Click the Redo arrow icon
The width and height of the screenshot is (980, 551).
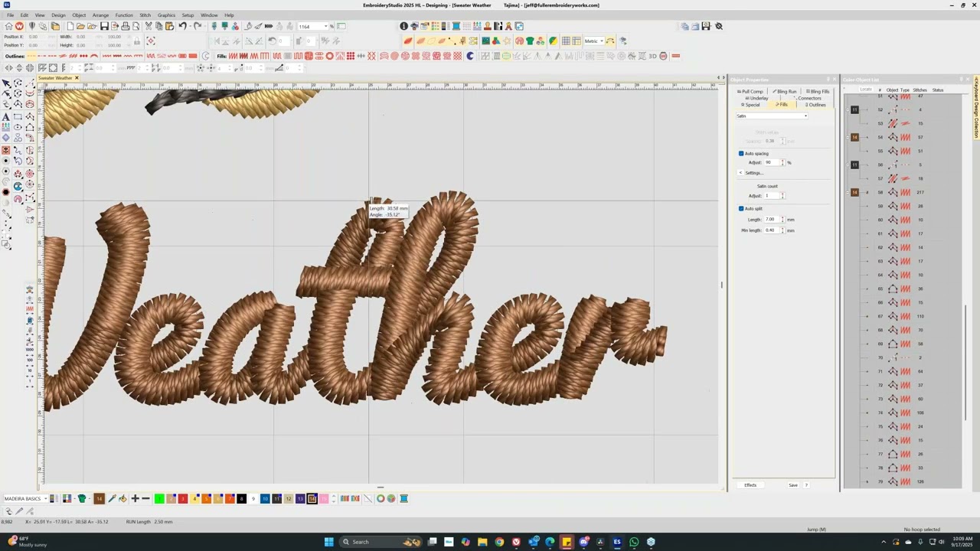click(198, 26)
